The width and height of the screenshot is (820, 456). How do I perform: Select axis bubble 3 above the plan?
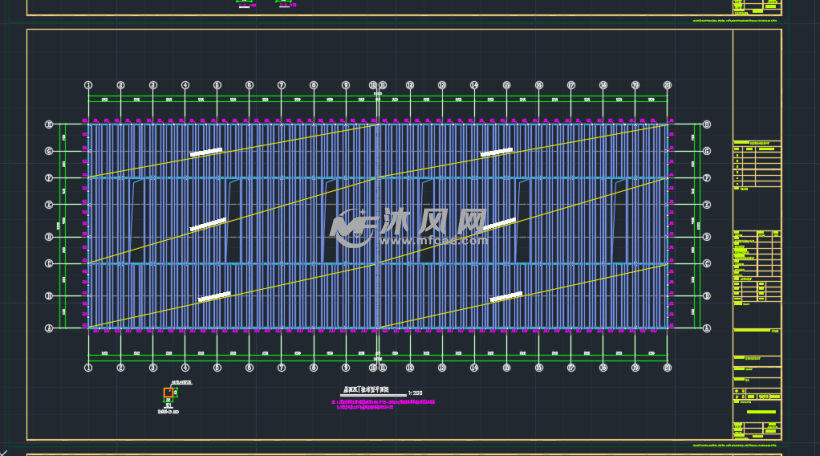pyautogui.click(x=153, y=85)
